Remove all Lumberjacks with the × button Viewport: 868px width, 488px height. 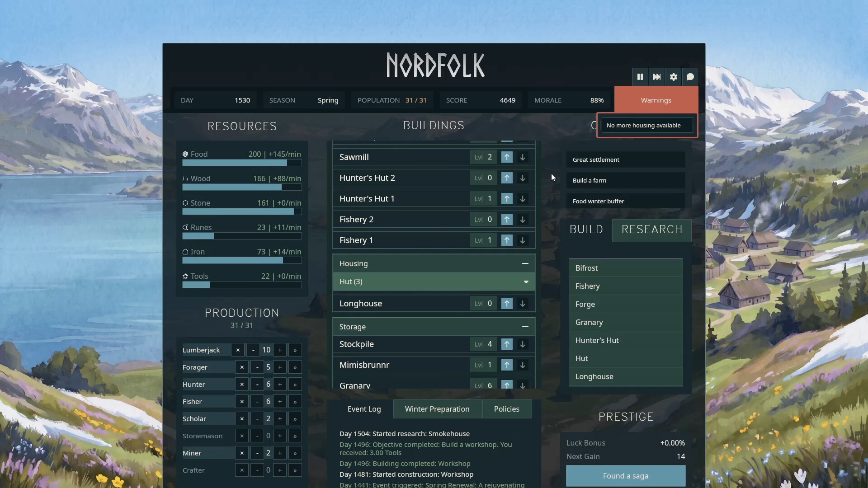(x=238, y=350)
